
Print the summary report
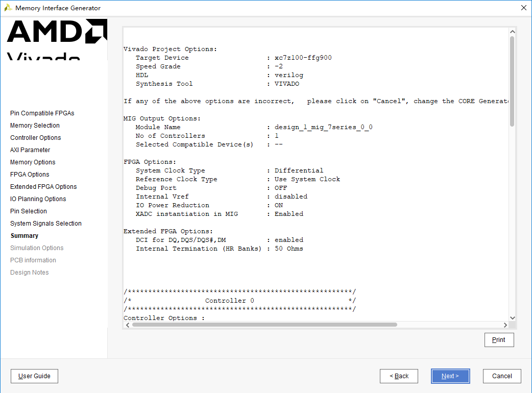[499, 340]
